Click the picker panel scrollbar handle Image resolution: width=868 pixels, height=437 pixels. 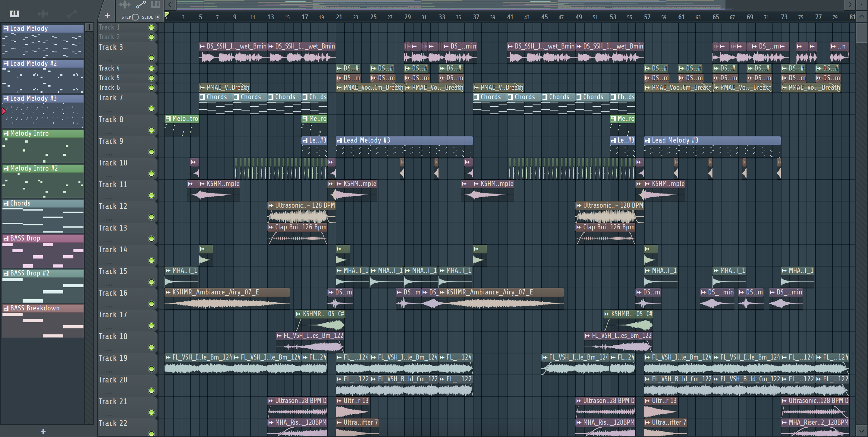89,27
